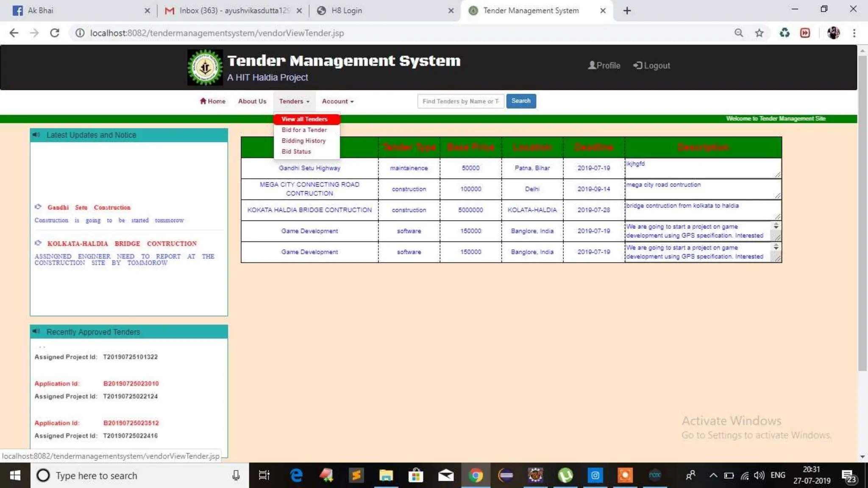Click the Home house icon

(x=203, y=101)
